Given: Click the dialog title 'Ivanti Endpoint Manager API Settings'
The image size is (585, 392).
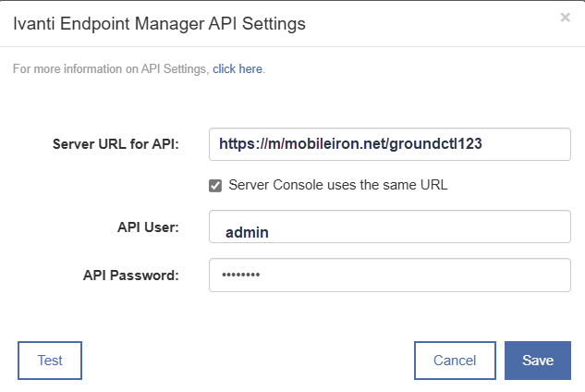Looking at the screenshot, I should point(159,23).
